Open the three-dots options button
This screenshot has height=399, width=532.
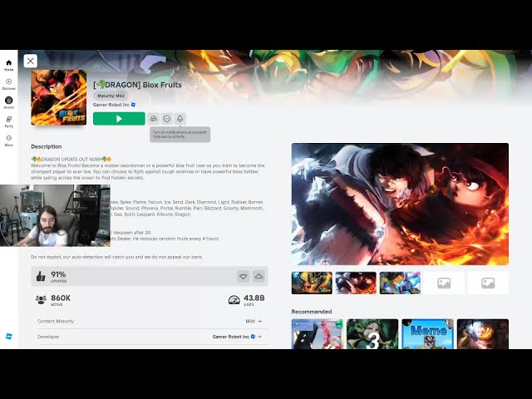click(x=167, y=119)
